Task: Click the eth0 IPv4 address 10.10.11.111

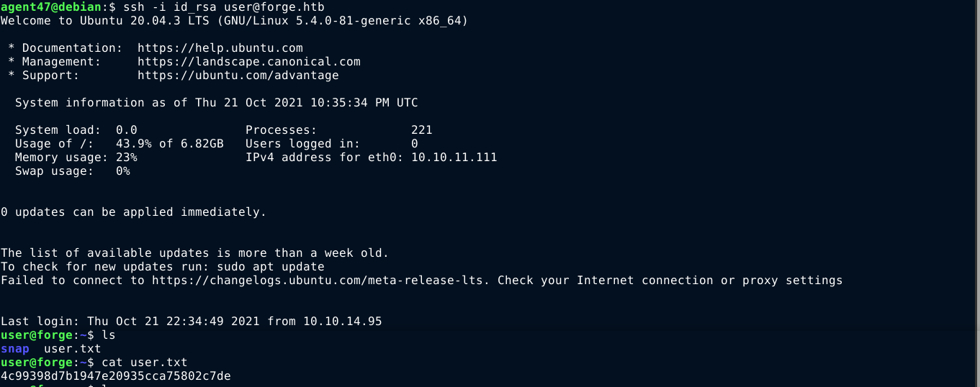Action: tap(454, 158)
